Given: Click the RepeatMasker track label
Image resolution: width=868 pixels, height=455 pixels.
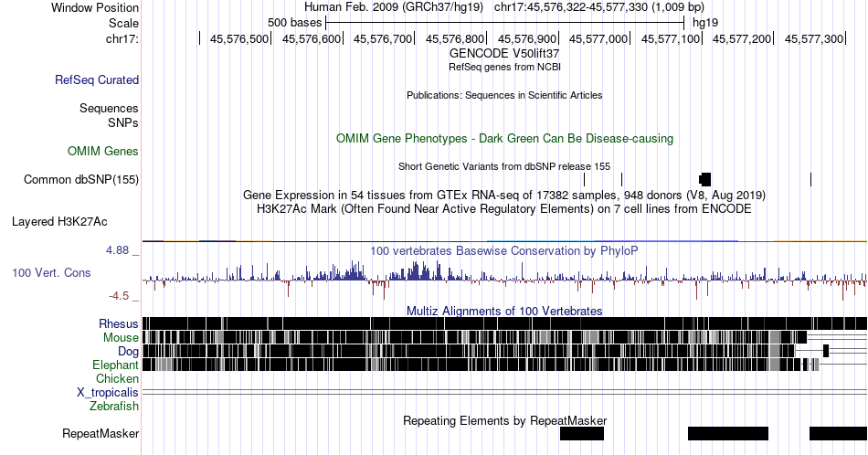Looking at the screenshot, I should click(101, 433).
